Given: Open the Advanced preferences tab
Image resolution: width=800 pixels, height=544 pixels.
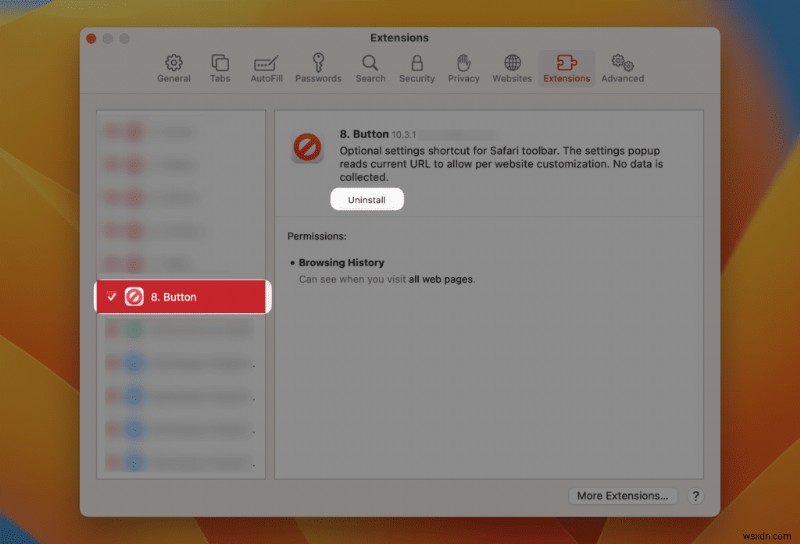Looking at the screenshot, I should (x=622, y=68).
